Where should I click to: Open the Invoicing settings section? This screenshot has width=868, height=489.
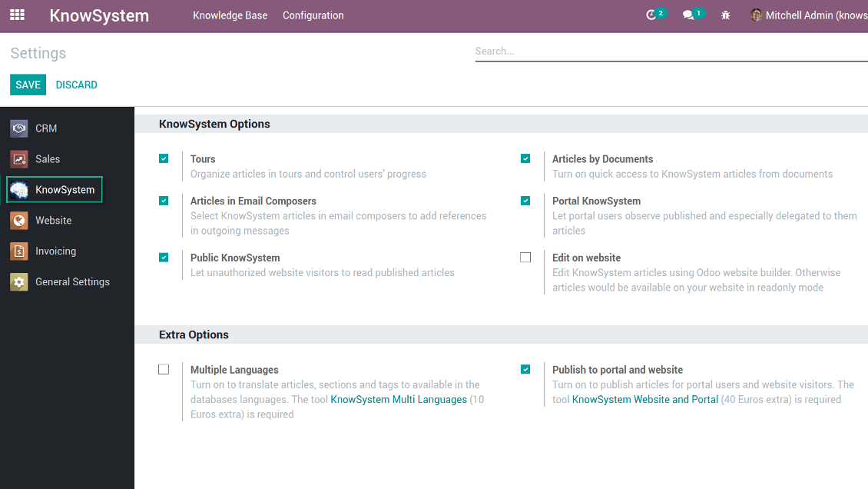(54, 251)
